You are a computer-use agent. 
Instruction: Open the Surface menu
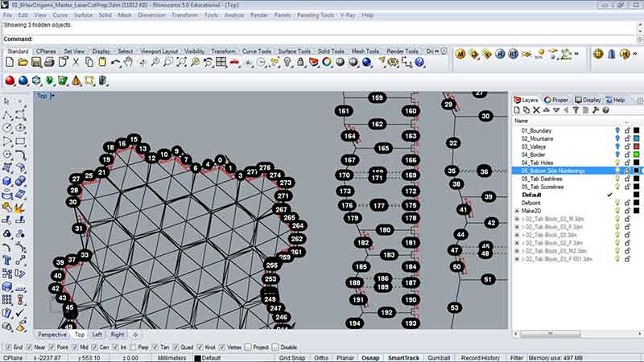tap(83, 15)
